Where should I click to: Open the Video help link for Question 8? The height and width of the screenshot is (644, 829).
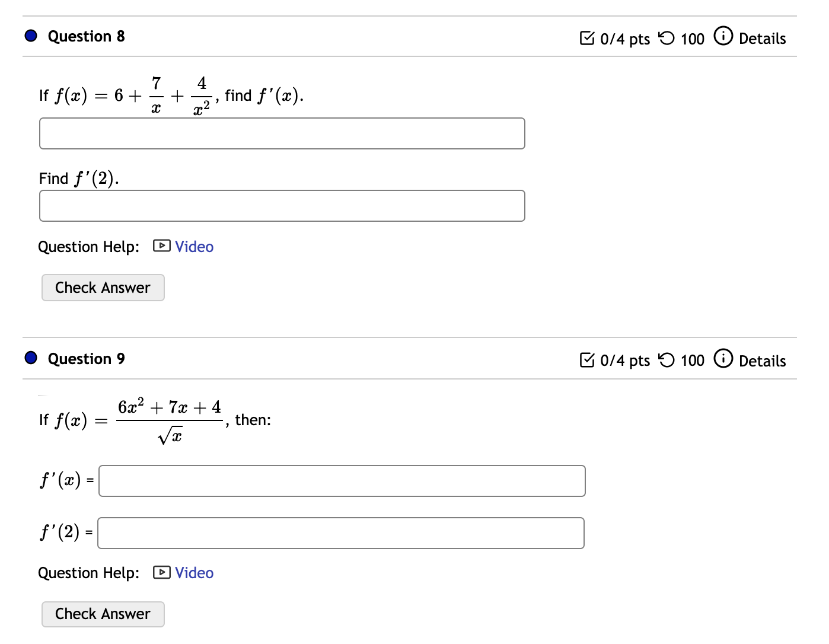[x=193, y=246]
